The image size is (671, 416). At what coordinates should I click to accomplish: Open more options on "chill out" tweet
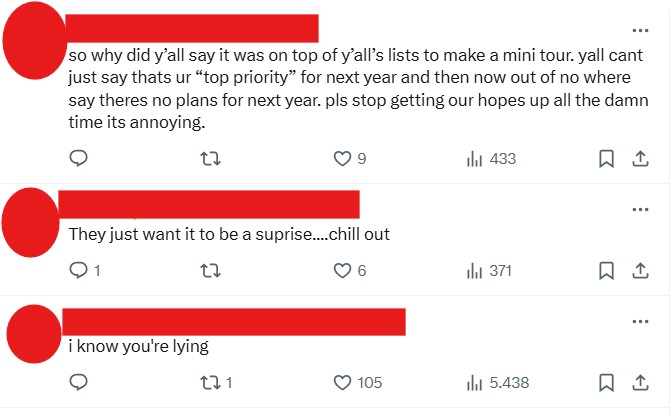click(x=640, y=208)
